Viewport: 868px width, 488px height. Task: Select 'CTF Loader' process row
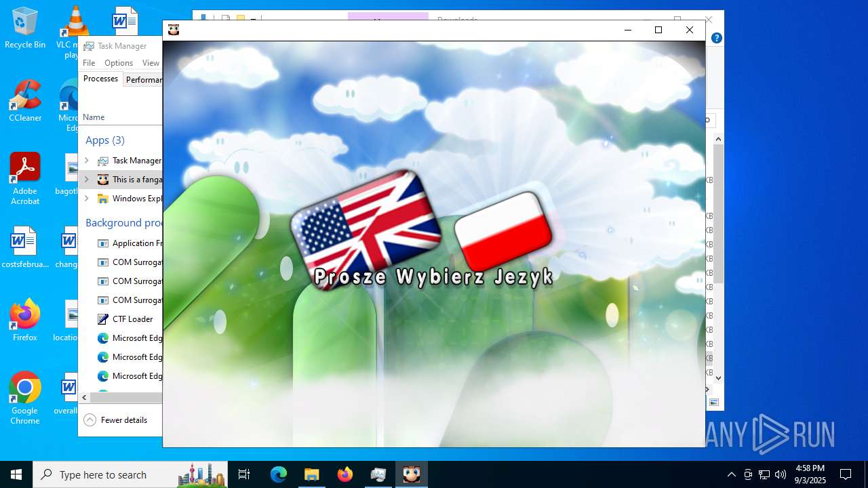pyautogui.click(x=121, y=319)
